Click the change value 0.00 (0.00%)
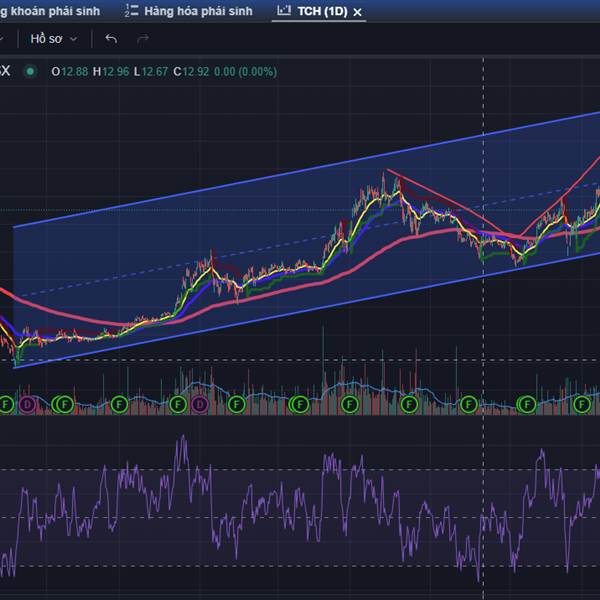Screen dimensions: 600x600 pos(245,72)
